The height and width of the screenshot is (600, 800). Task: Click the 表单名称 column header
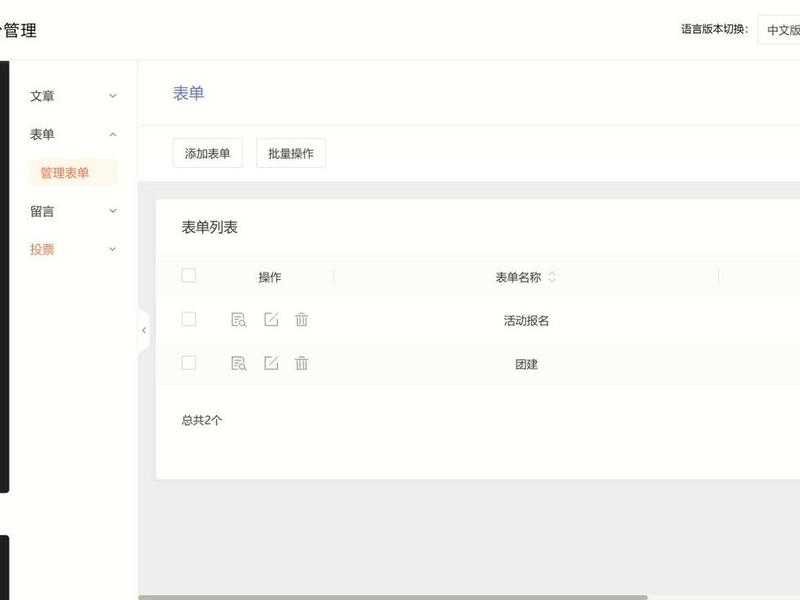pos(518,277)
